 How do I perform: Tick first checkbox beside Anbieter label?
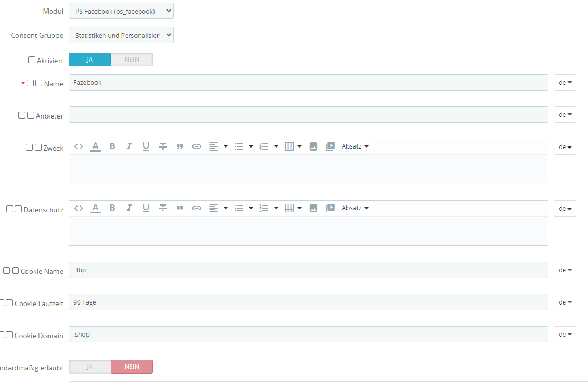tap(22, 115)
